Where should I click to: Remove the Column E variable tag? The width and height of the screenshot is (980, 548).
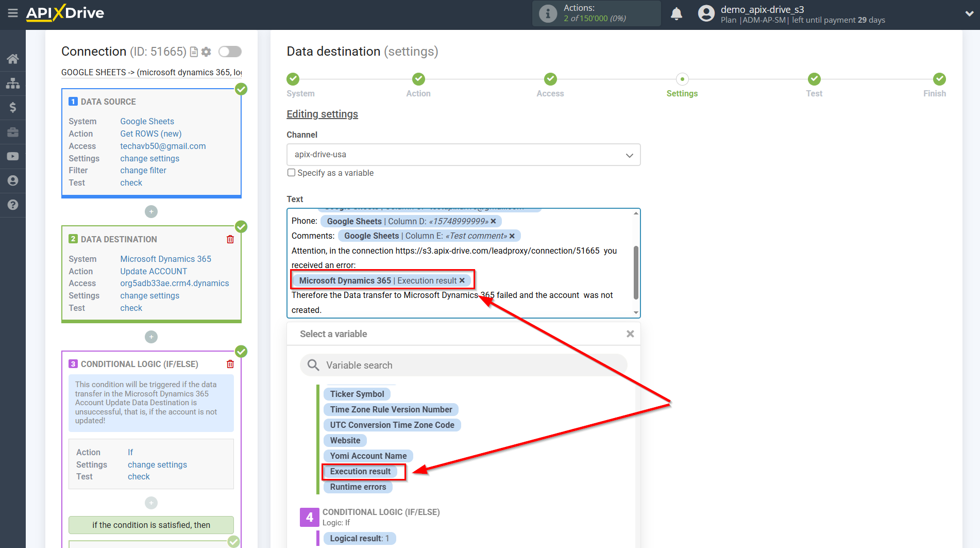click(512, 236)
